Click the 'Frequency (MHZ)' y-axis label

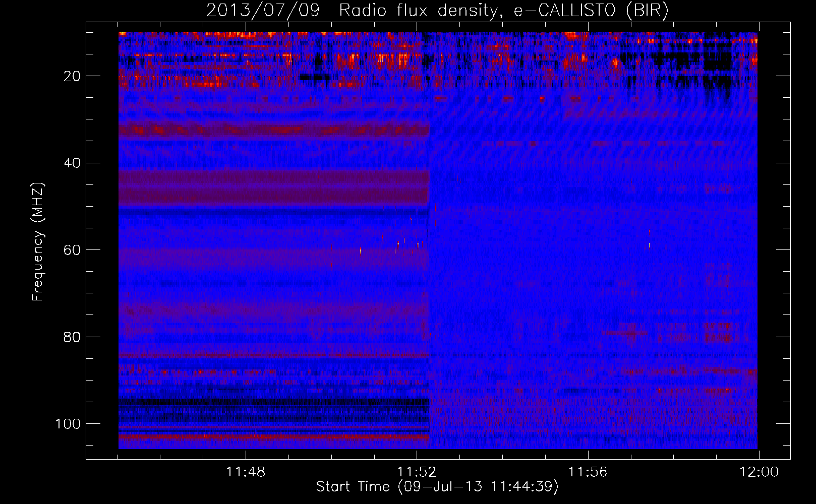click(x=38, y=242)
